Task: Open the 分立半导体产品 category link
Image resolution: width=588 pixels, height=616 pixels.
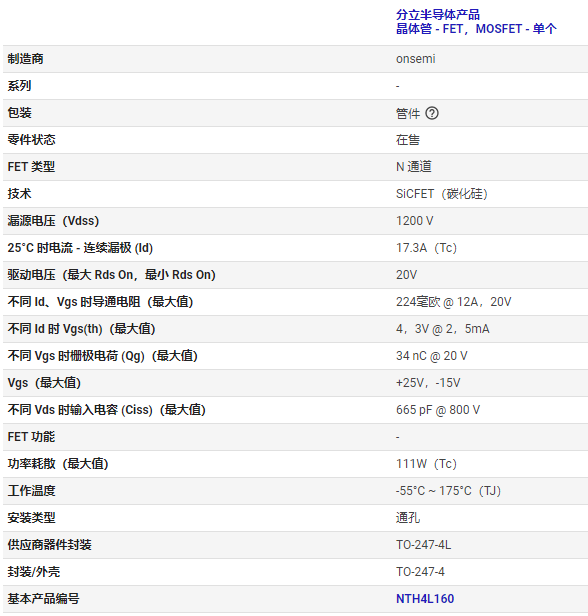Action: [x=438, y=15]
